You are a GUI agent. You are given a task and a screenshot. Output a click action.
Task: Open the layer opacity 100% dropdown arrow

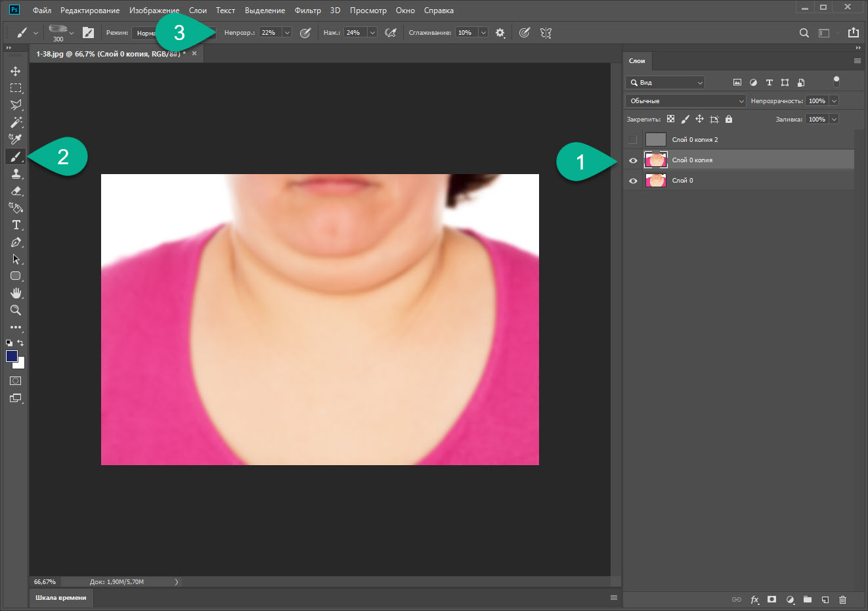(834, 101)
